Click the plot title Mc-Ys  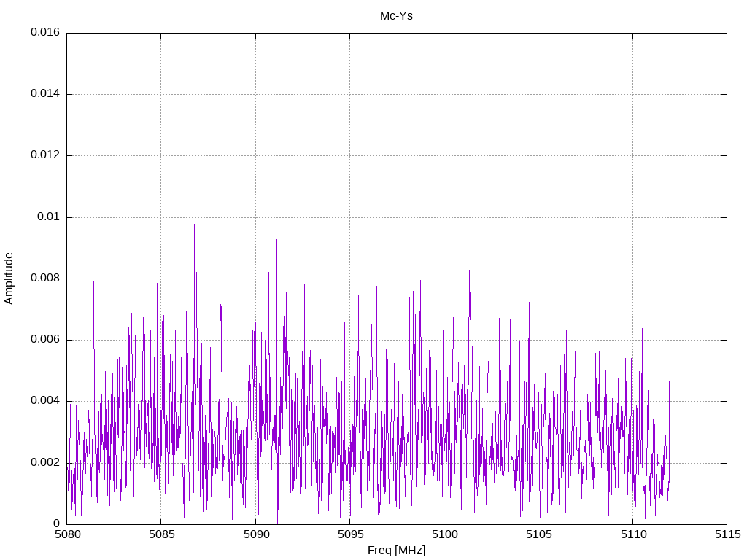coord(396,15)
